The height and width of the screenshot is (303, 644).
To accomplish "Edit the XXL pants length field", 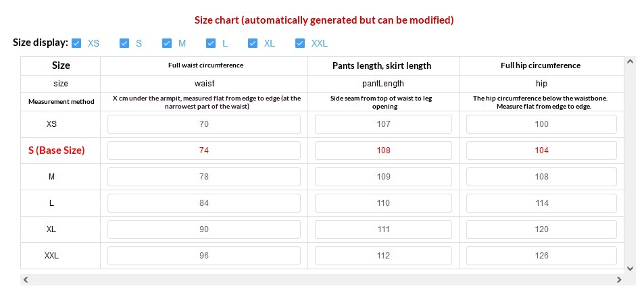I will 383,256.
